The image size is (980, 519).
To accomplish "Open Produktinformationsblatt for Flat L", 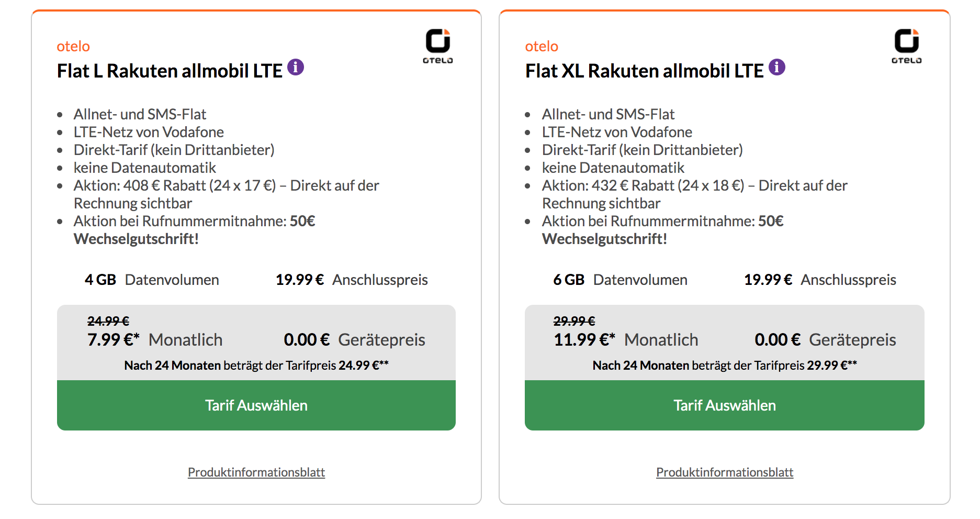I will pyautogui.click(x=256, y=472).
